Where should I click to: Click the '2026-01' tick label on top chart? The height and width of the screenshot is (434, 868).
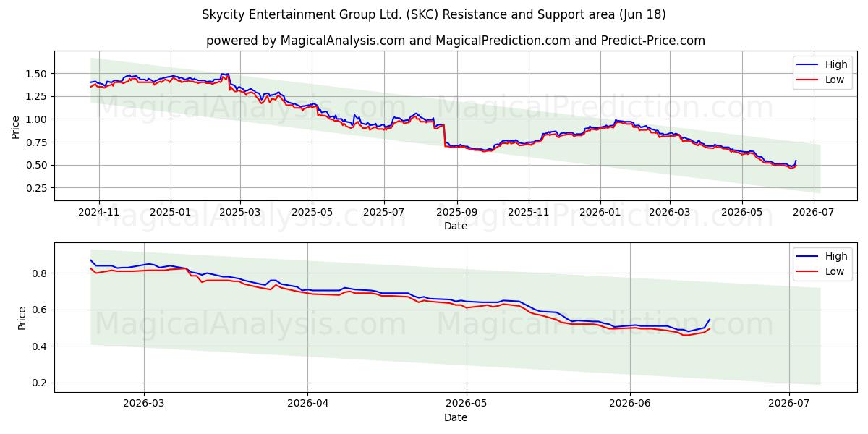[x=600, y=212]
